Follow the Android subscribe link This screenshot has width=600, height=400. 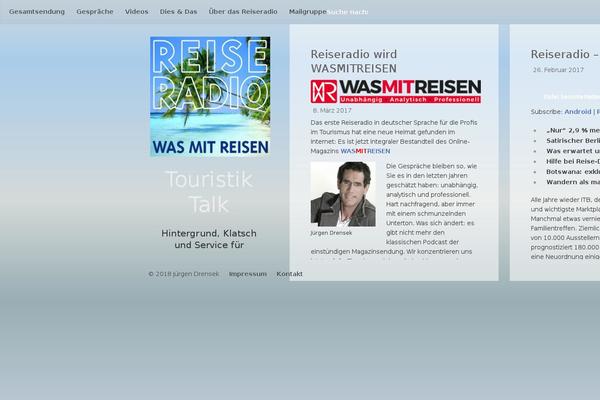tap(578, 112)
